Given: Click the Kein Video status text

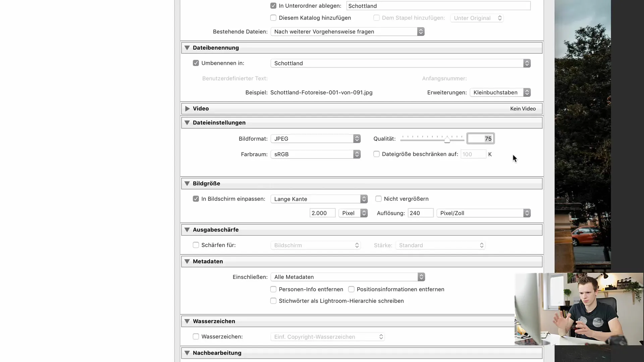Looking at the screenshot, I should point(523,109).
